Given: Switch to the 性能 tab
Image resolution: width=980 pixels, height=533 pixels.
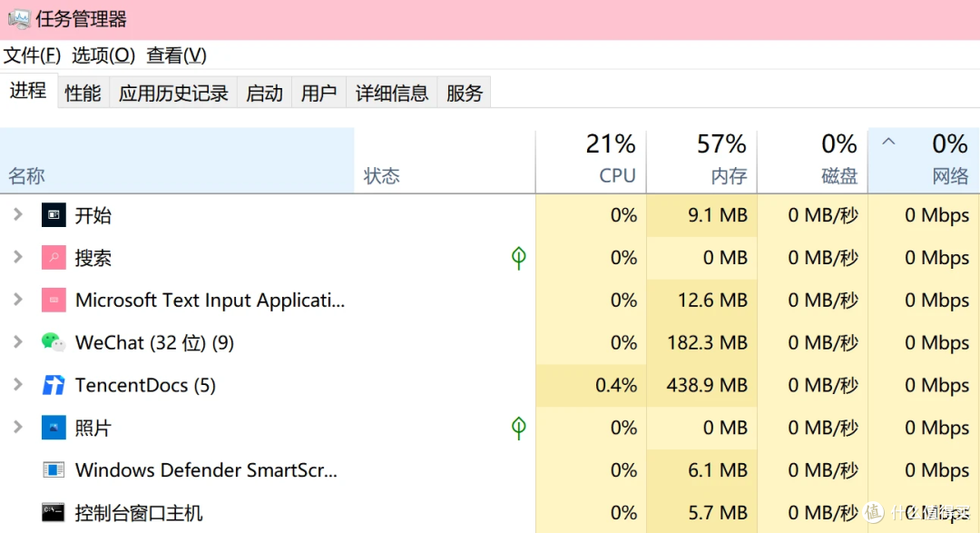Looking at the screenshot, I should (x=83, y=92).
